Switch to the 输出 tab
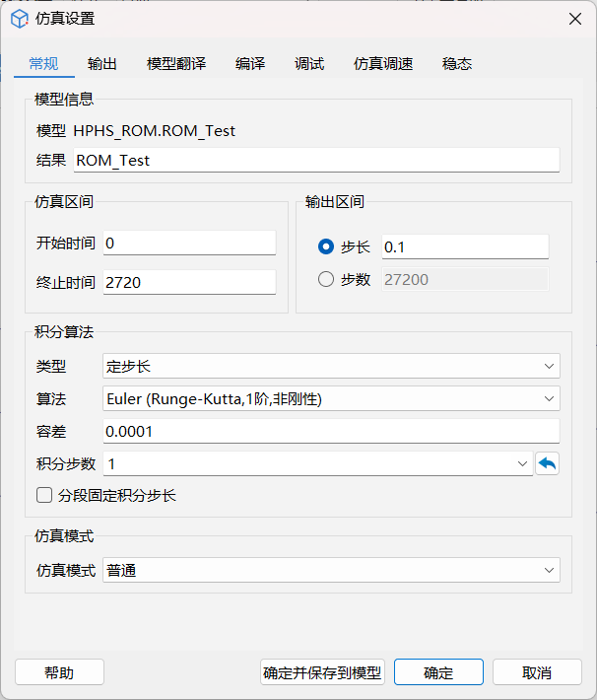 point(102,64)
